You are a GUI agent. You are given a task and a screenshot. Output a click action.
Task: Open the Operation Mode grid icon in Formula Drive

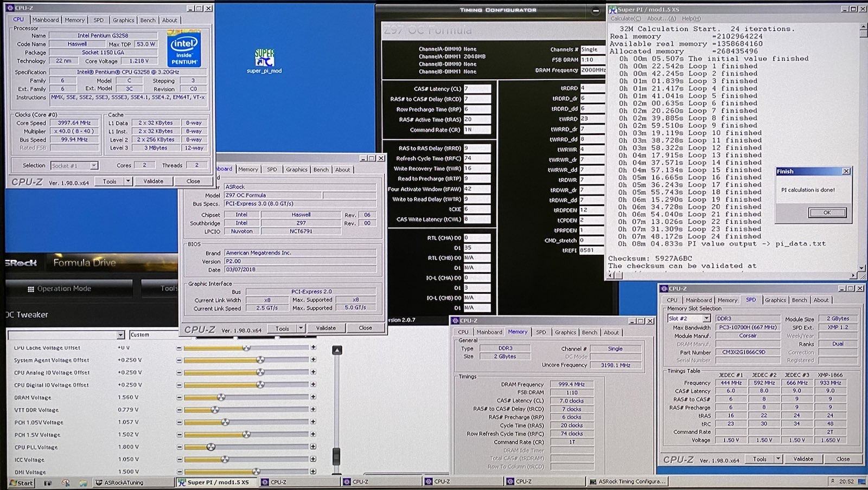pyautogui.click(x=31, y=289)
